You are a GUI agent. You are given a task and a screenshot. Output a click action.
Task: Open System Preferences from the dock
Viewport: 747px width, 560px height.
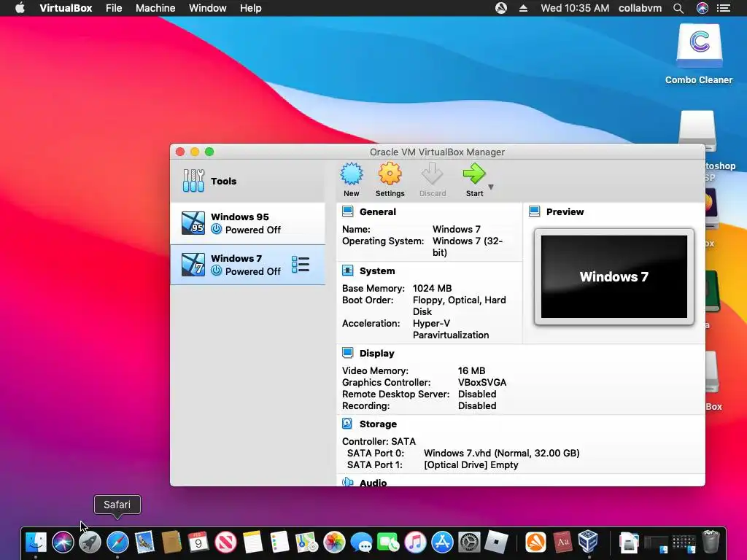(x=469, y=542)
